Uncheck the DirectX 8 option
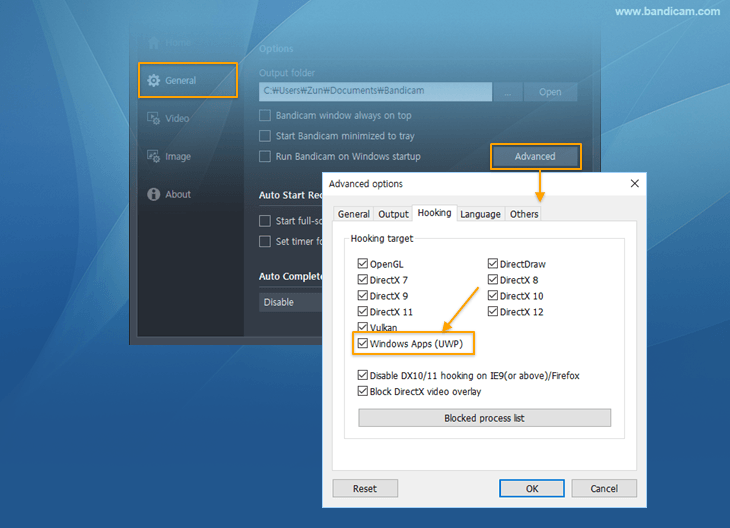Screen dimensions: 730x528 [493, 280]
